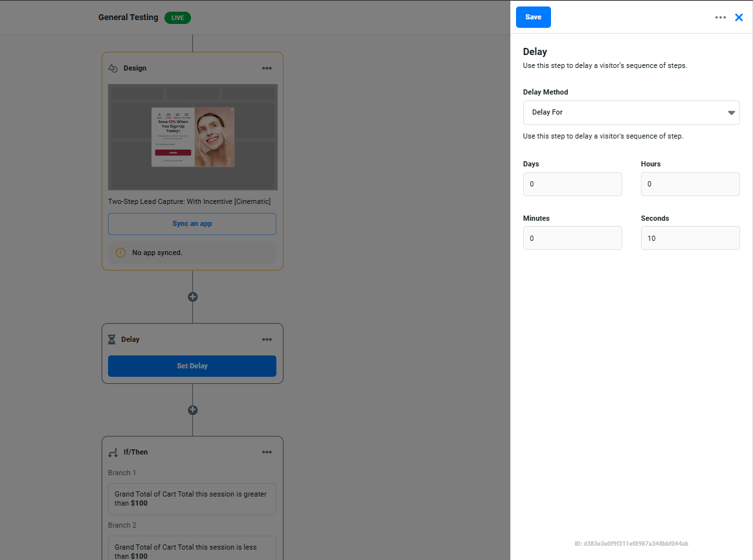
Task: Add step using plus below Design
Action: (x=192, y=297)
